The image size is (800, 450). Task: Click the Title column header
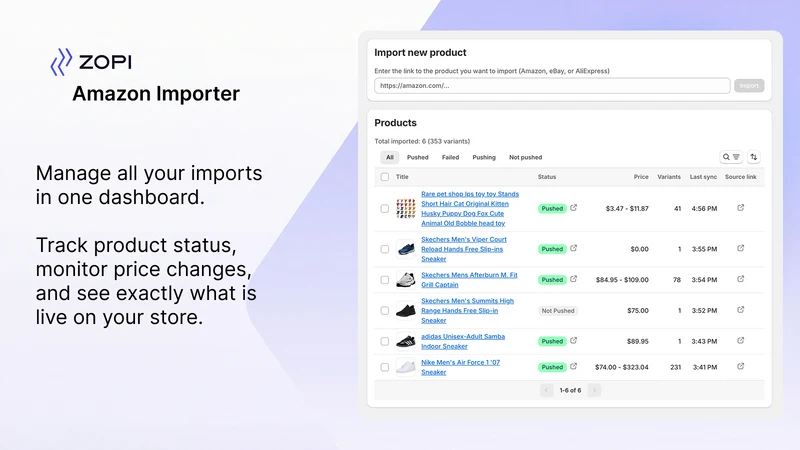click(x=402, y=177)
